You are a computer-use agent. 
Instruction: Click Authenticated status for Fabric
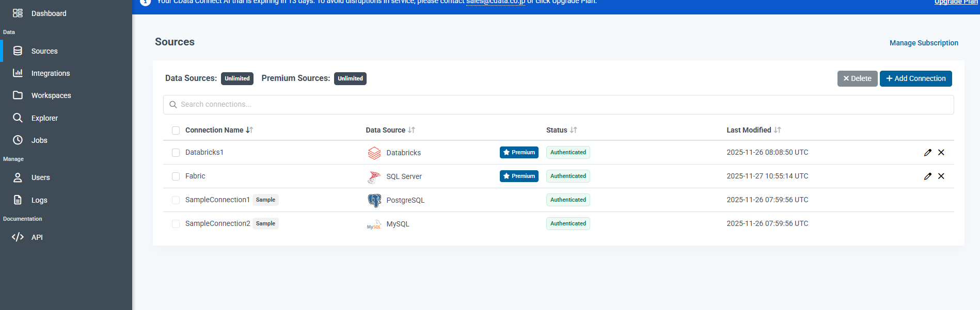point(568,176)
